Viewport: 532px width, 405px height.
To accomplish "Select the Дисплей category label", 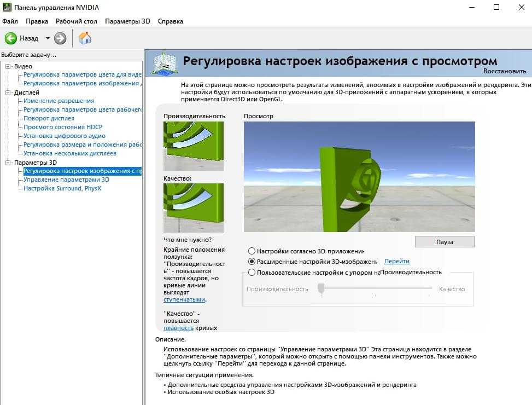I will pyautogui.click(x=26, y=92).
